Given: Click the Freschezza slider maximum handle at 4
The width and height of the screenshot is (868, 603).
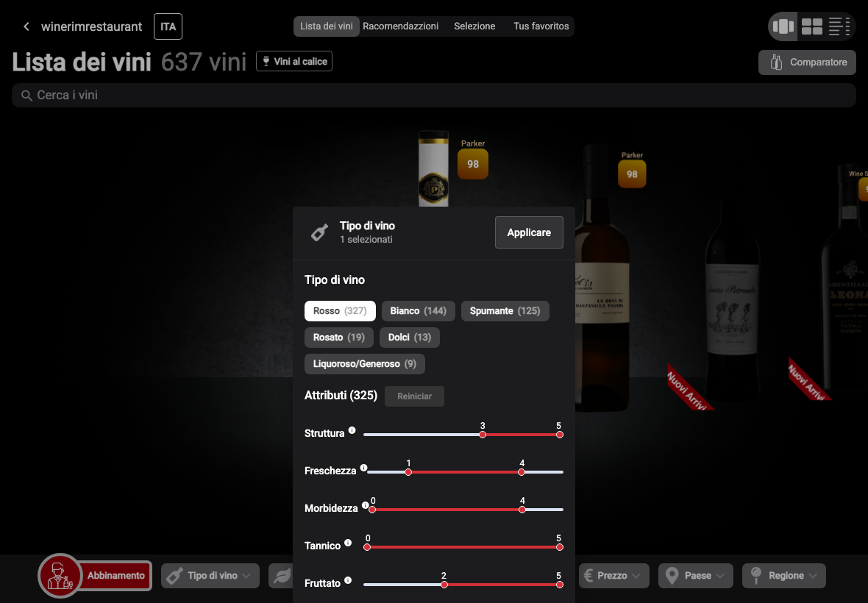Looking at the screenshot, I should click(x=522, y=472).
